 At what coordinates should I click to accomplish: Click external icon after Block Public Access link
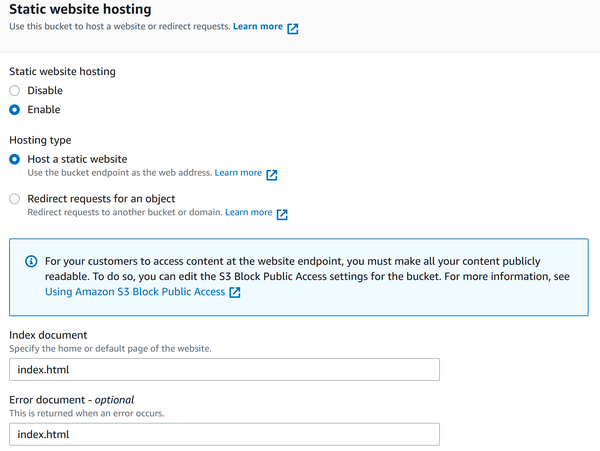pos(235,293)
